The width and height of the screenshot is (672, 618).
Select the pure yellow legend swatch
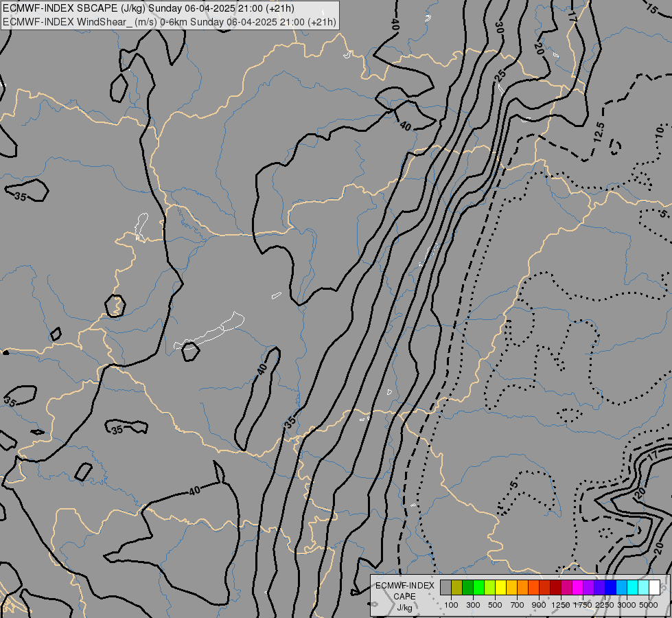click(500, 587)
